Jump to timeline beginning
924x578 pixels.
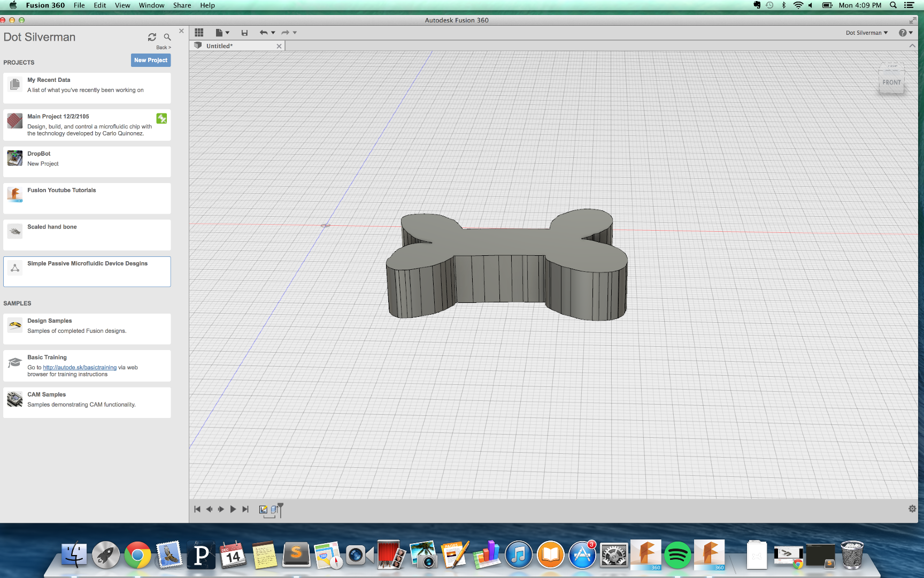[x=197, y=509]
